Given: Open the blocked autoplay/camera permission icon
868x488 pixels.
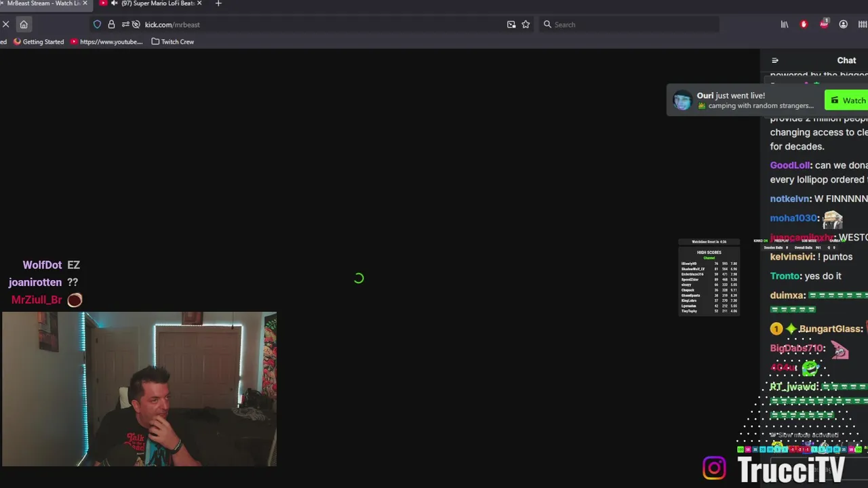Looking at the screenshot, I should pos(136,24).
